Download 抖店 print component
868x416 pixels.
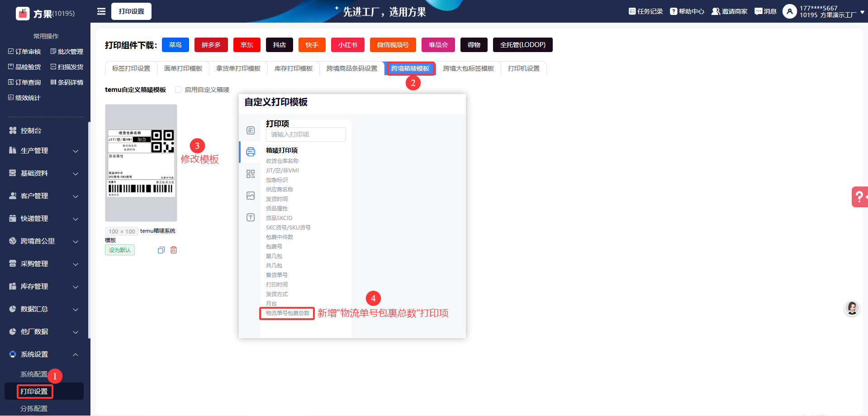[280, 45]
